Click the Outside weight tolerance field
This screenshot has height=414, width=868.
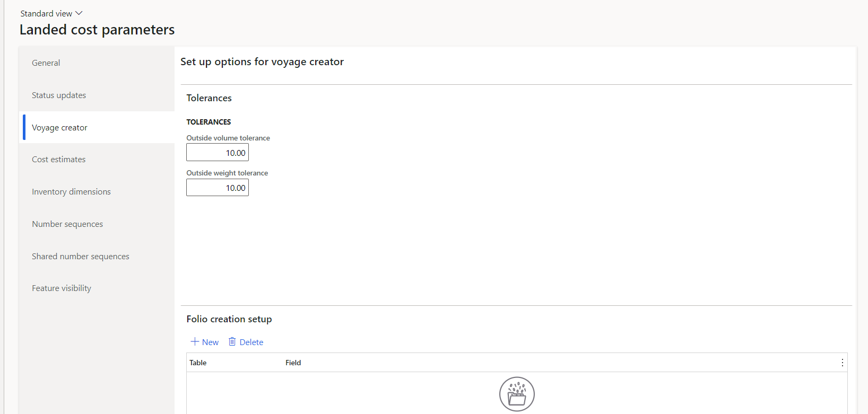click(218, 188)
